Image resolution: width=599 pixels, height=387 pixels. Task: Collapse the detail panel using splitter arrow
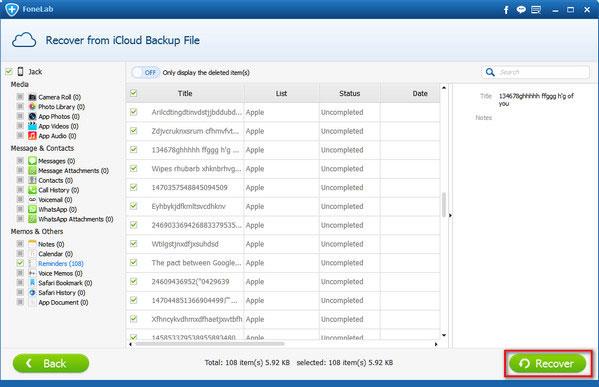click(450, 215)
